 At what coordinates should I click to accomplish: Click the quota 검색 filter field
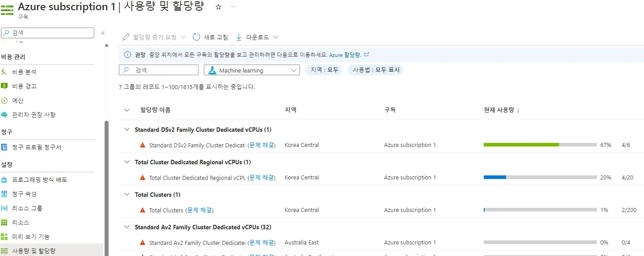pos(158,70)
